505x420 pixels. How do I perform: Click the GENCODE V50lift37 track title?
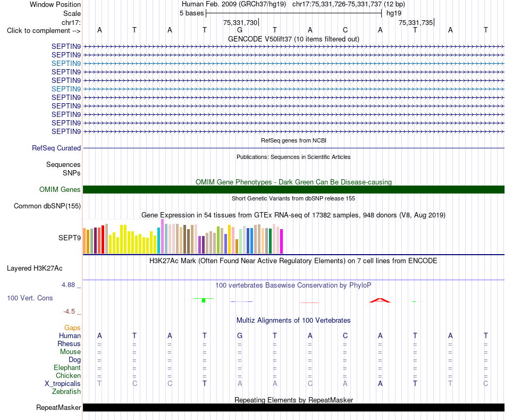(x=293, y=39)
